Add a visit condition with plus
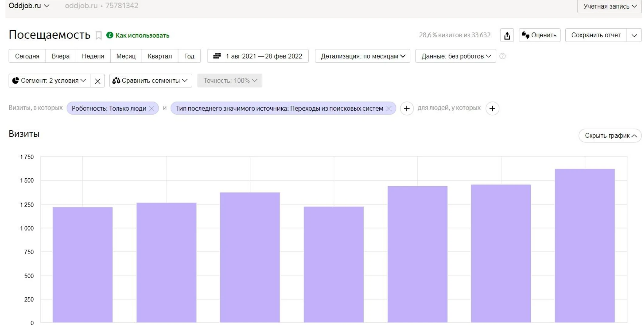Screen dimensions: 644x325 407,108
